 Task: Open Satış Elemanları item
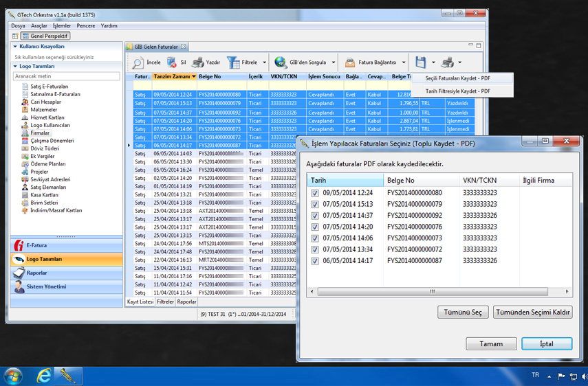[x=48, y=188]
